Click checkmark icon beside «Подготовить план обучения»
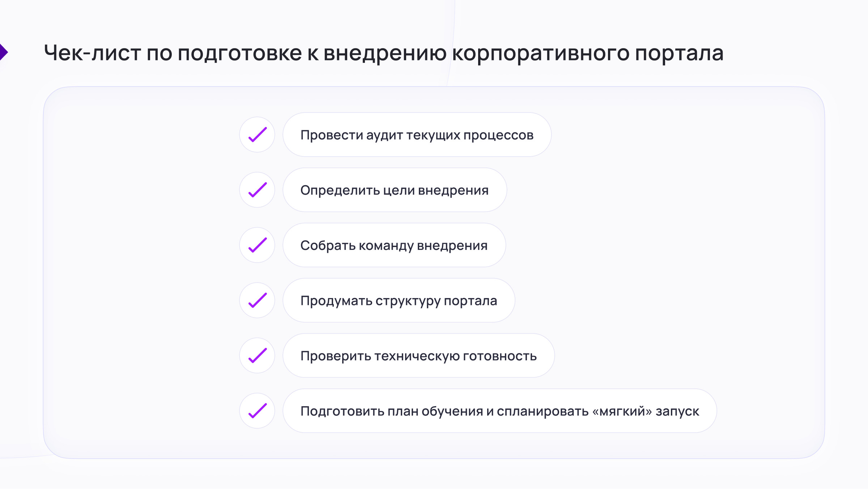The image size is (868, 489). point(257,411)
